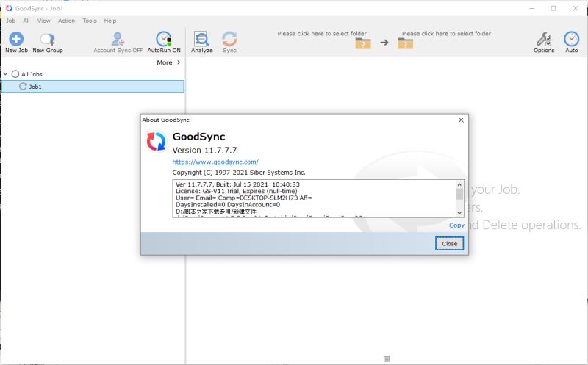Open the Job menu
The width and height of the screenshot is (588, 365).
click(x=10, y=21)
